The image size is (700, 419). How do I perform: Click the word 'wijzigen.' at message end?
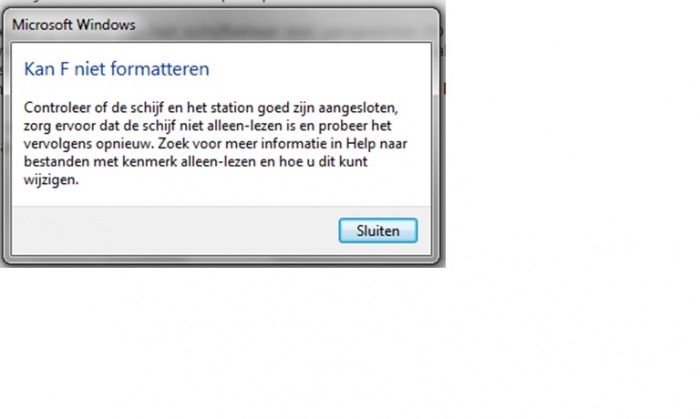click(x=51, y=180)
